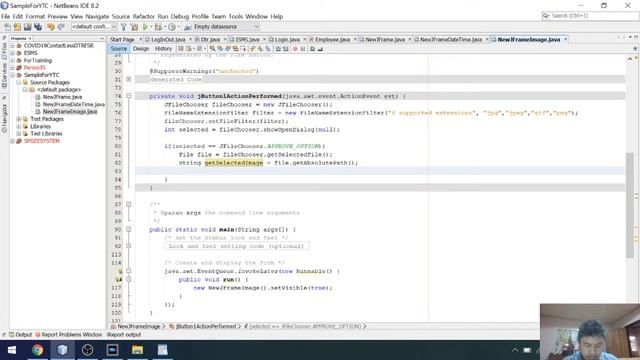This screenshot has height=360, width=640.
Task: Click the Profile Project toolbar icon
Action: (172, 27)
